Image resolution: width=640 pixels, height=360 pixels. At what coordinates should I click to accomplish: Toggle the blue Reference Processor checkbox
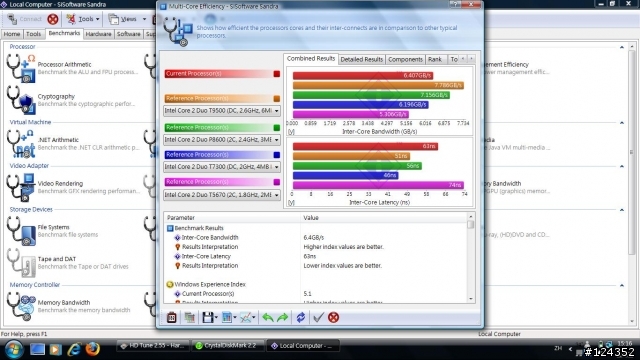pos(277,155)
